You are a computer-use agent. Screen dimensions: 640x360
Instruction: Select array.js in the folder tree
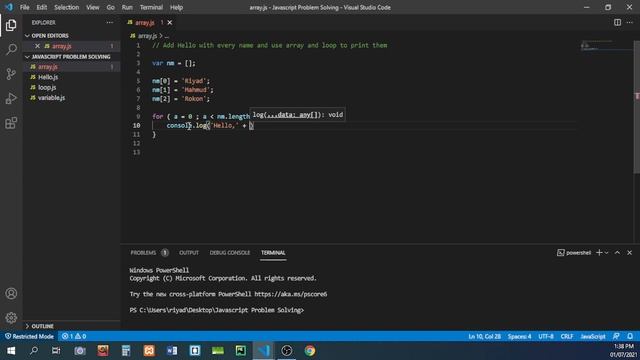coord(48,67)
